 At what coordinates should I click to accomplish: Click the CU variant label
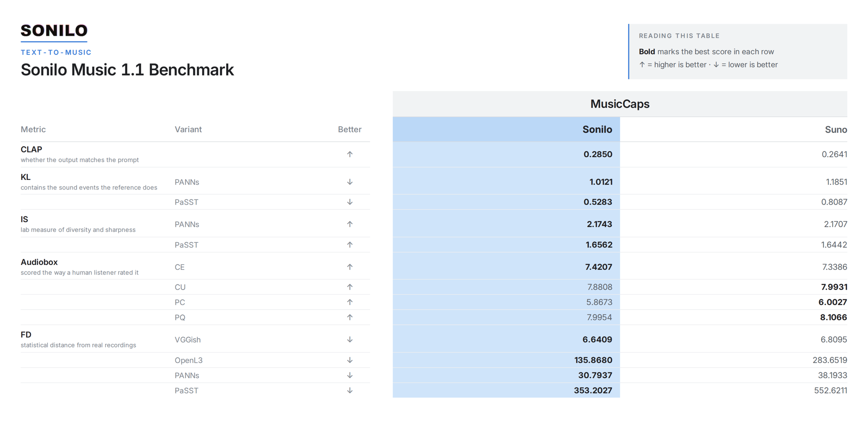(x=180, y=287)
